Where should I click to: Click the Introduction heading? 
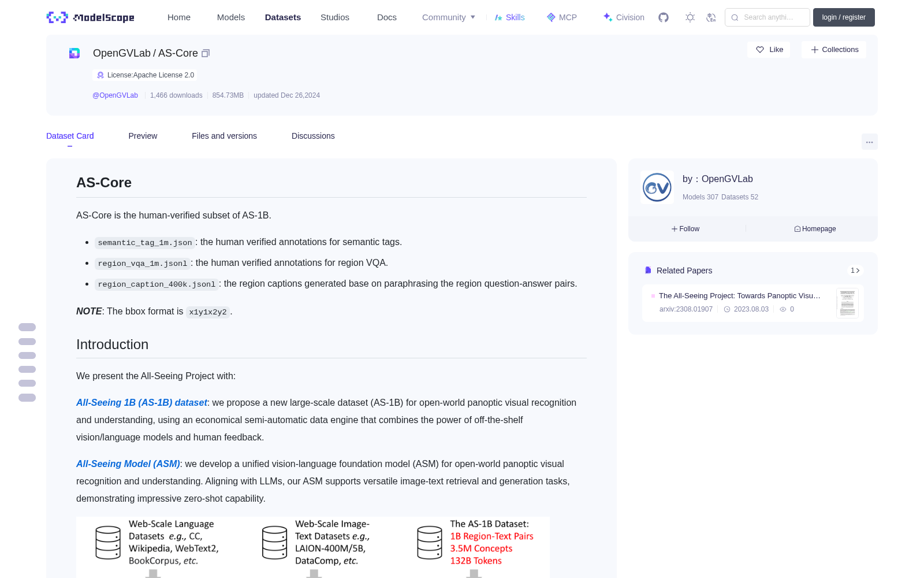tap(112, 344)
